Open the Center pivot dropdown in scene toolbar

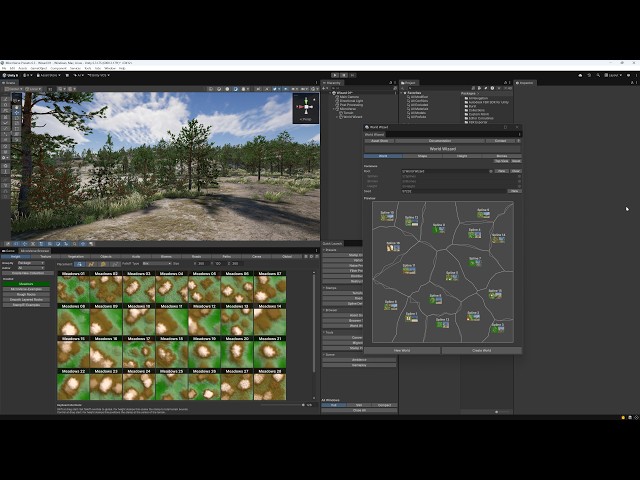pos(13,89)
